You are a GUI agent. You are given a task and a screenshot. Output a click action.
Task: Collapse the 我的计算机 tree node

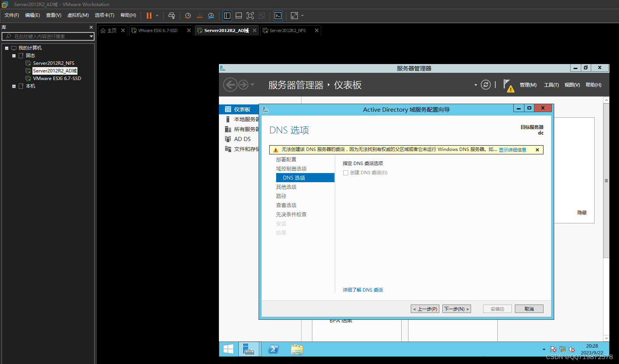click(6, 48)
